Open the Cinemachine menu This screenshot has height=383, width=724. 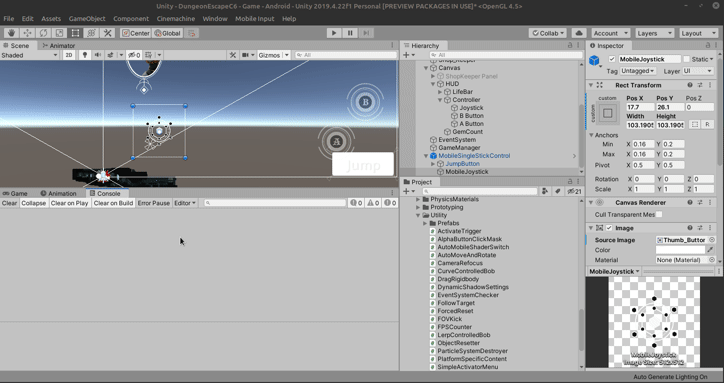point(175,18)
